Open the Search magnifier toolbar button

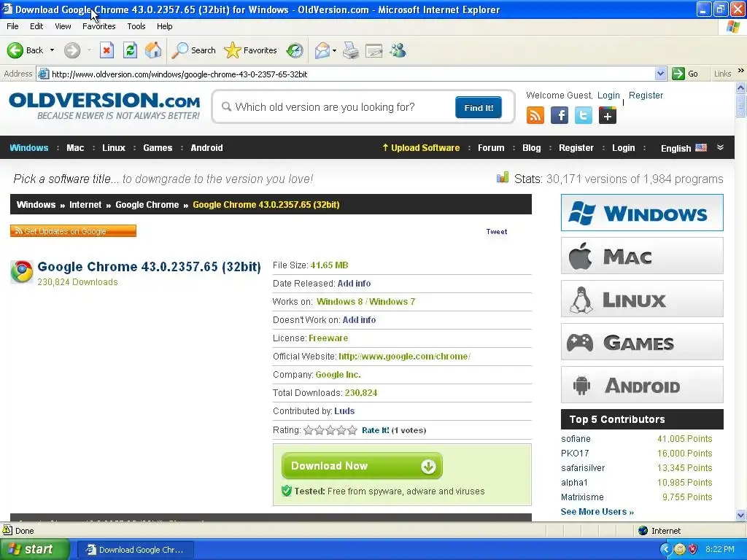pyautogui.click(x=193, y=50)
